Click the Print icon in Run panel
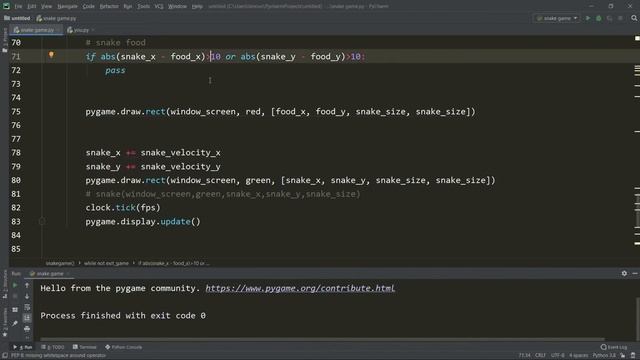Viewport: 640px width, 360px height. 27,329
